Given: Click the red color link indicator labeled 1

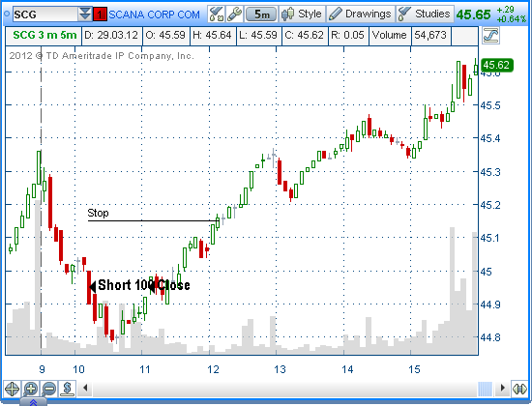Looking at the screenshot, I should (x=100, y=14).
